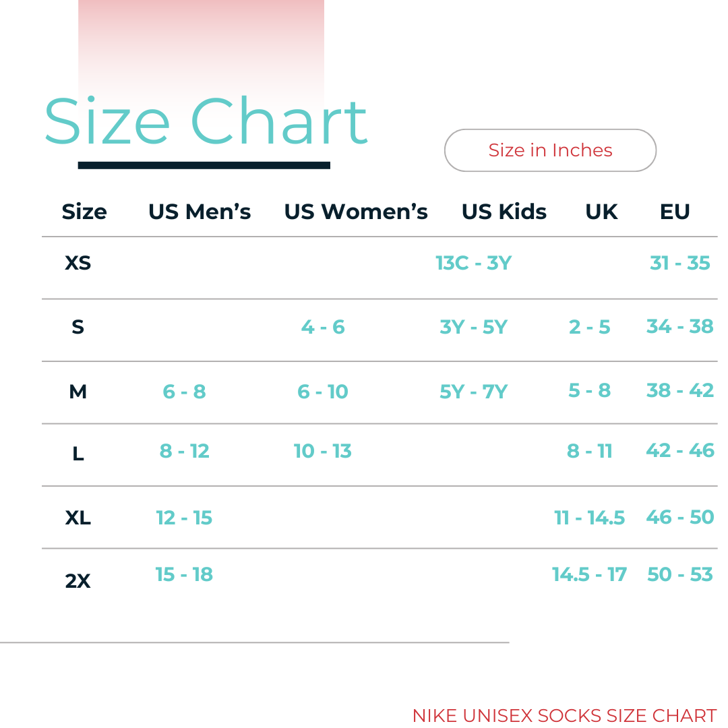Click the 50 - 53 EU size value
The width and height of the screenshot is (728, 728).
coord(679,574)
